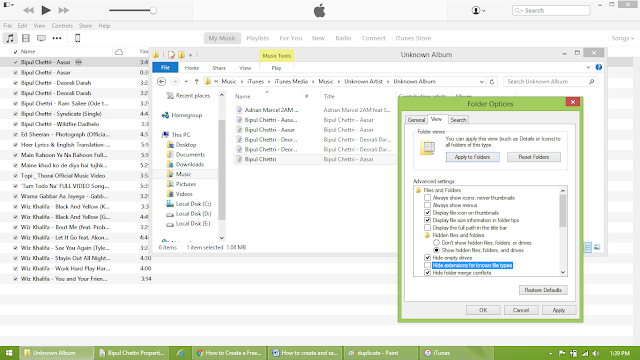Click the iPhone device icon in iTunes
Image resolution: width=640 pixels, height=360 pixels.
point(78,38)
